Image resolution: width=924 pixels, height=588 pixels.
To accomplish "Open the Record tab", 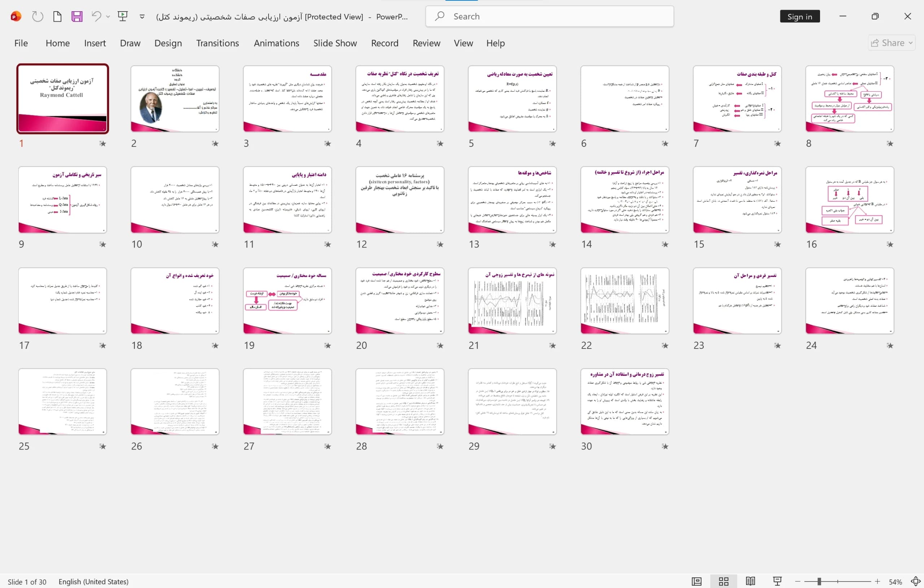I will 384,43.
